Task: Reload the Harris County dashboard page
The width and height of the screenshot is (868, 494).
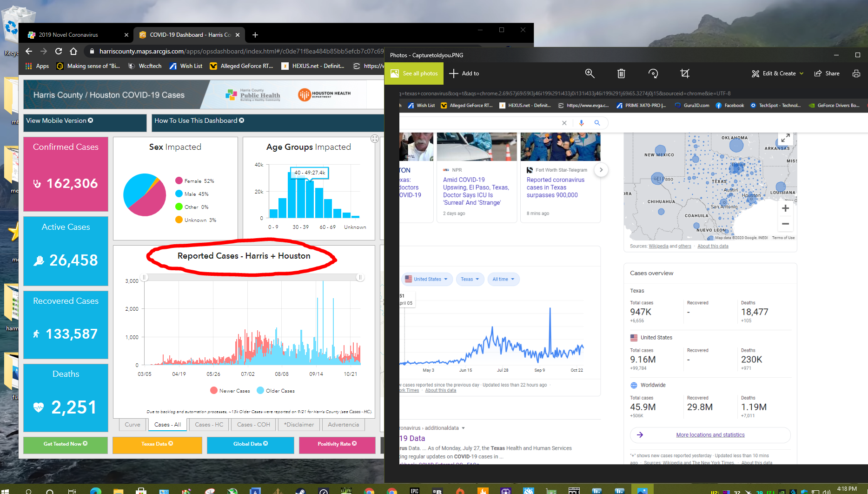Action: coord(59,51)
